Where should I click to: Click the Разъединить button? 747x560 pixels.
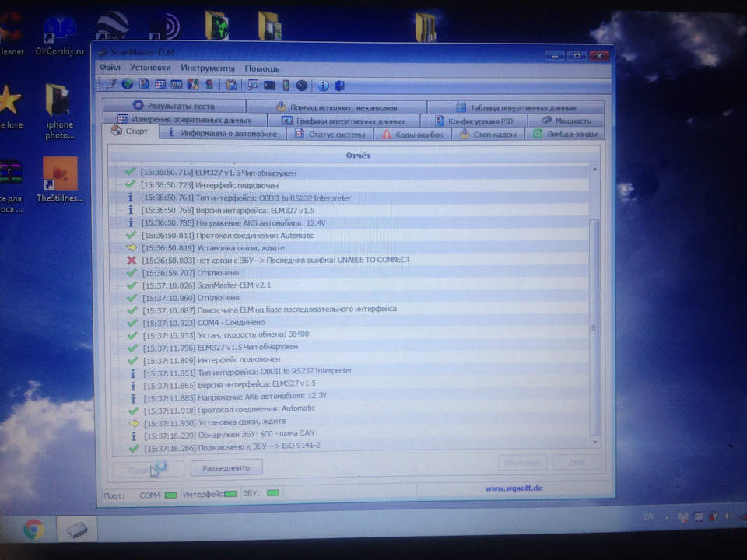(226, 468)
